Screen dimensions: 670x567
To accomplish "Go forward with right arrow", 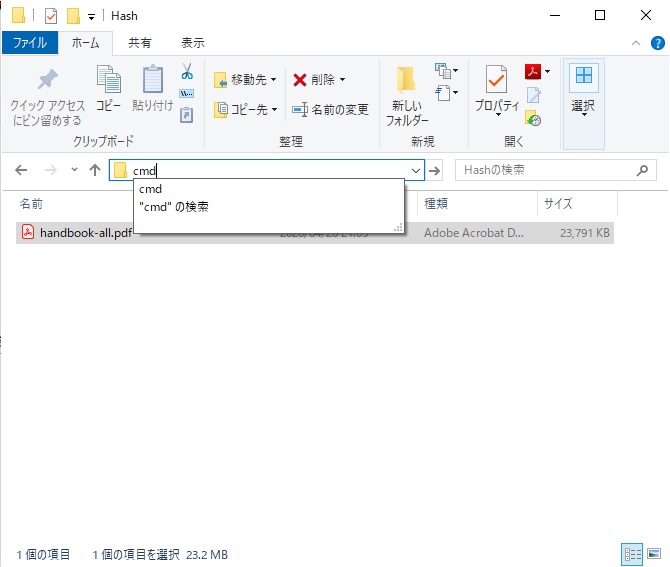I will pos(50,170).
